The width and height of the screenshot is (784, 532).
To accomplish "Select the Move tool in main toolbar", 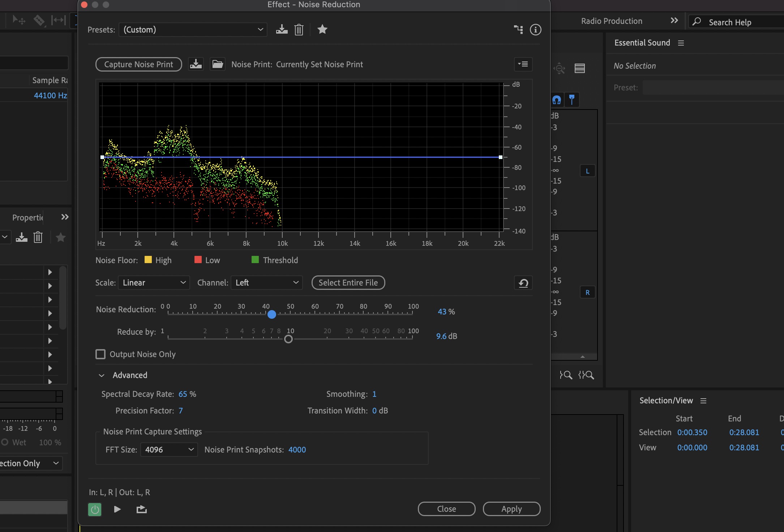I will [19, 20].
